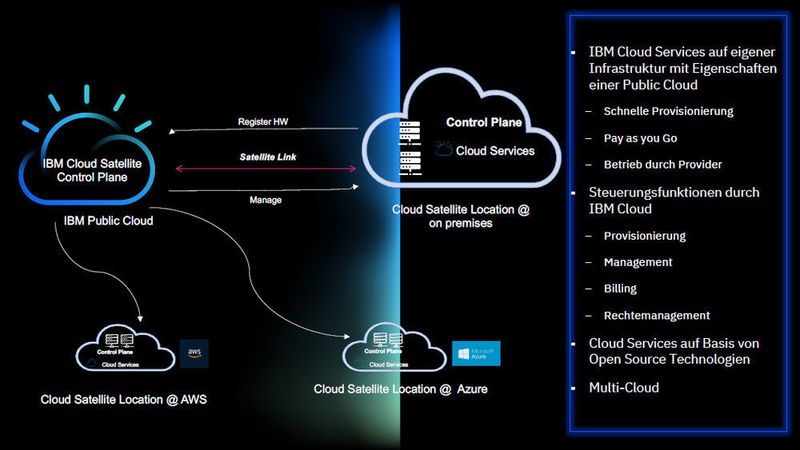
Task: Click the Microsoft Azure logo tile
Action: (476, 354)
